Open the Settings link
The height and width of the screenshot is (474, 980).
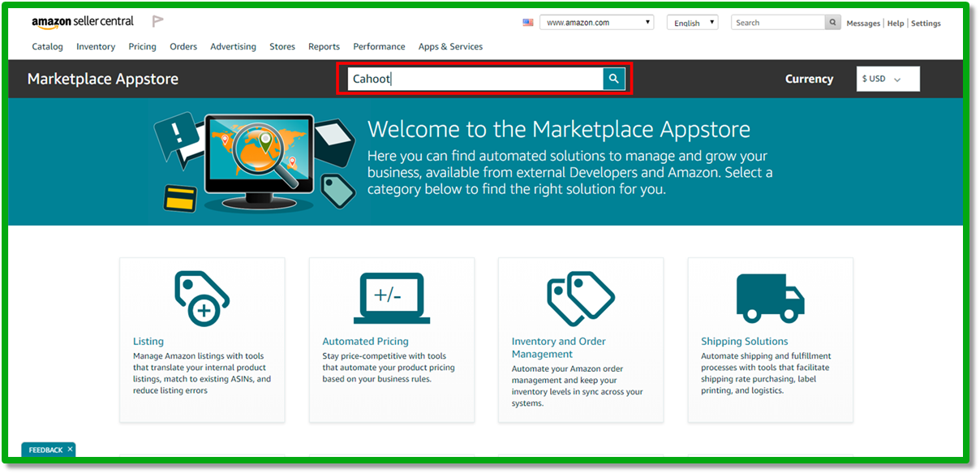[926, 24]
